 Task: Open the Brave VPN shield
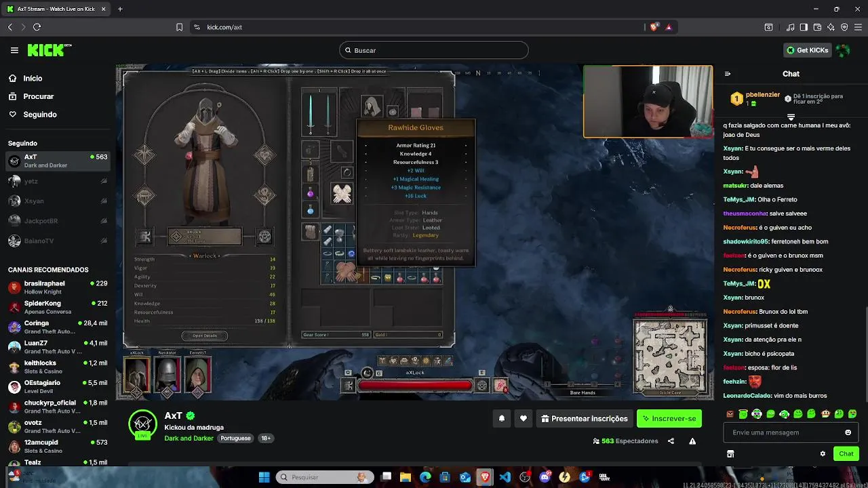tap(844, 27)
